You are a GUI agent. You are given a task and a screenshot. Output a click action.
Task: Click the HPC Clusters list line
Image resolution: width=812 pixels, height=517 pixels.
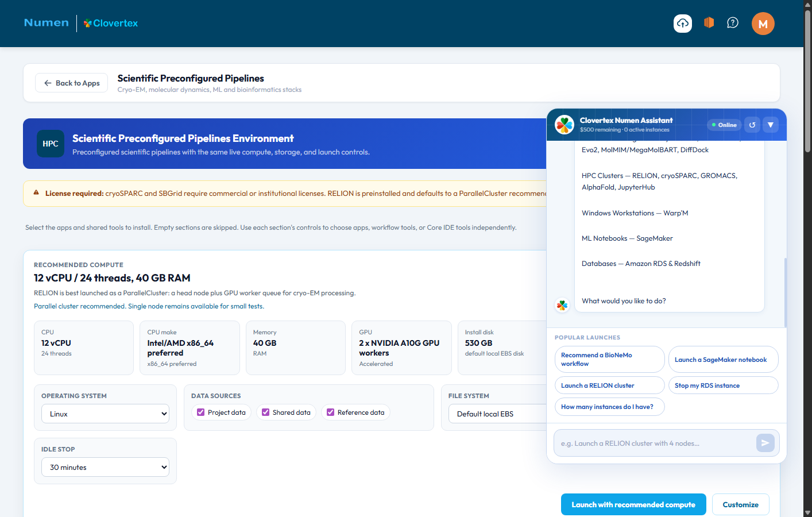point(659,182)
